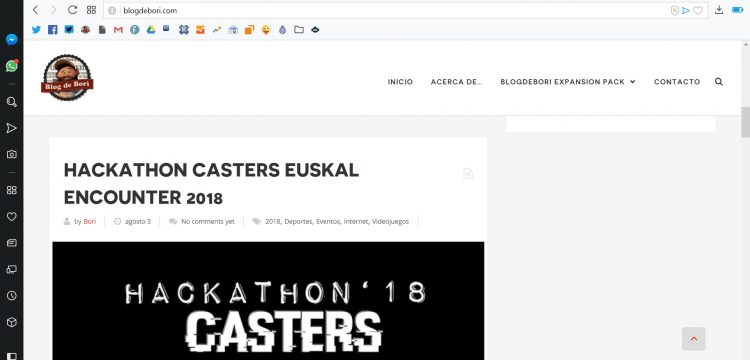Reload the current page
750x360 pixels.
[72, 10]
